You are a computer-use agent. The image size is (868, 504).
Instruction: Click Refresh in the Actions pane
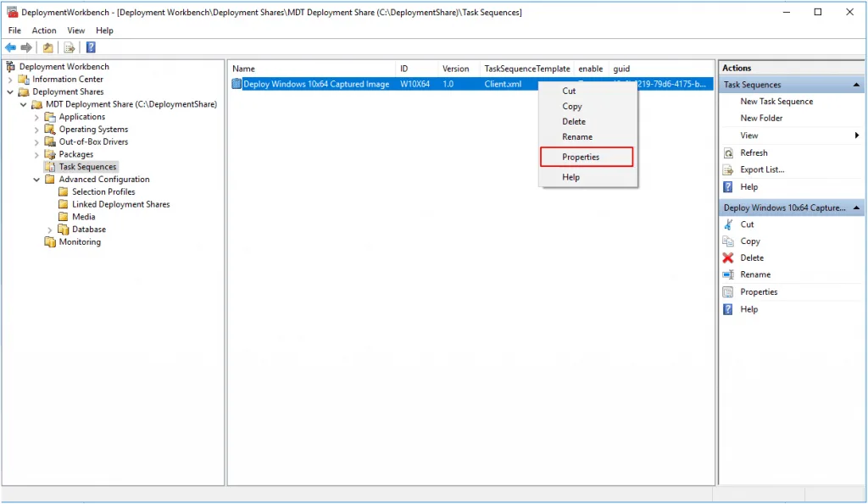tap(754, 152)
